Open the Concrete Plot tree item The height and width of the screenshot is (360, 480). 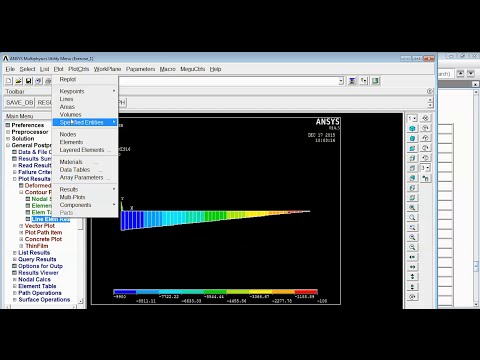tap(43, 239)
